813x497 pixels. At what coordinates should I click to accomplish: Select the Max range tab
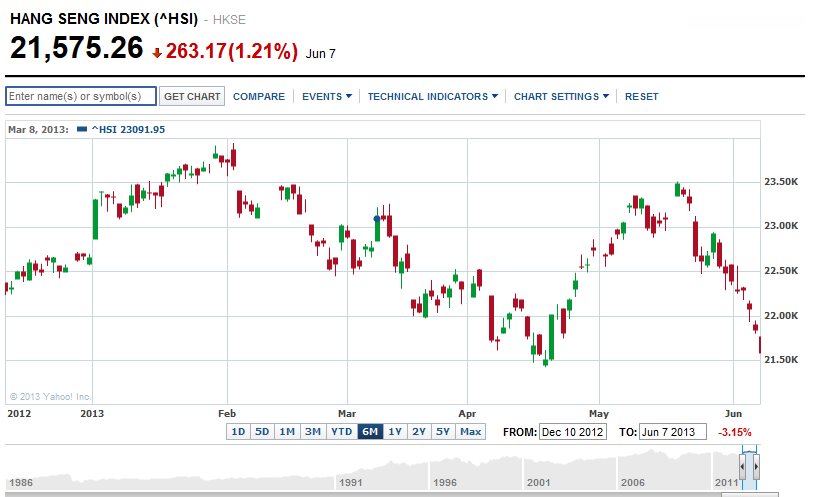(470, 431)
